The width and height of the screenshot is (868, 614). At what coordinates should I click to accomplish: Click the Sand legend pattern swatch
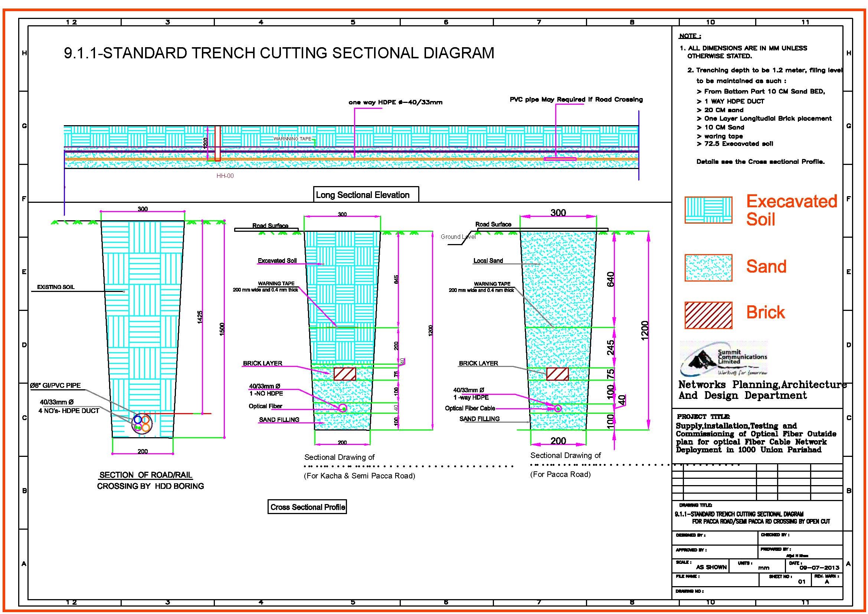pos(708,267)
